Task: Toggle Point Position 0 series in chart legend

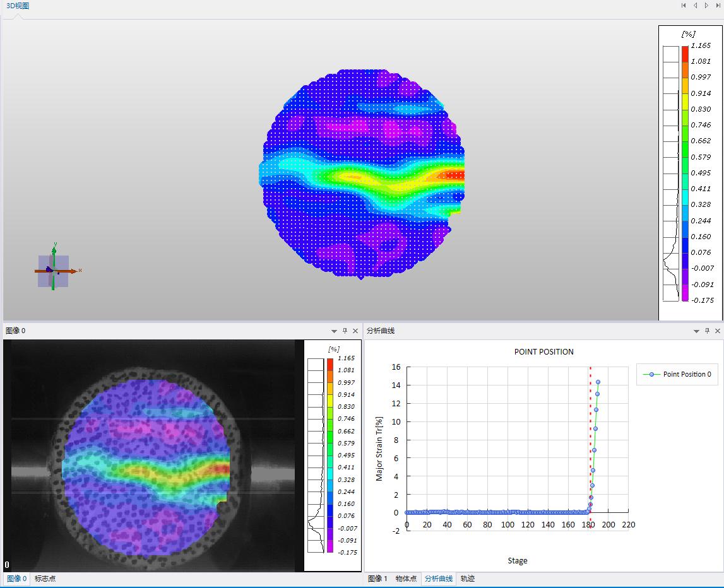Action: [x=677, y=374]
